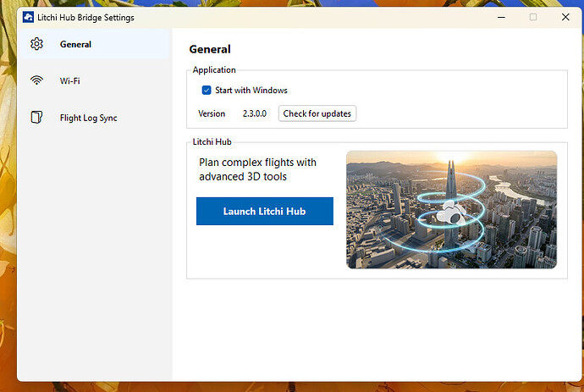584x392 pixels.
Task: Click the Flight Log Sync book icon
Action: tap(36, 118)
